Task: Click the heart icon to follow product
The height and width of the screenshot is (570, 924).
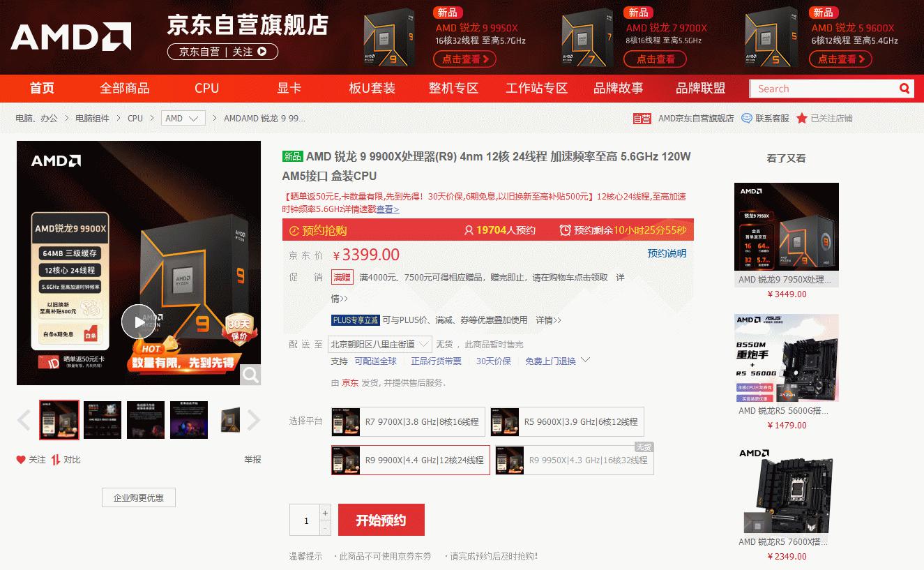Action: (x=21, y=460)
